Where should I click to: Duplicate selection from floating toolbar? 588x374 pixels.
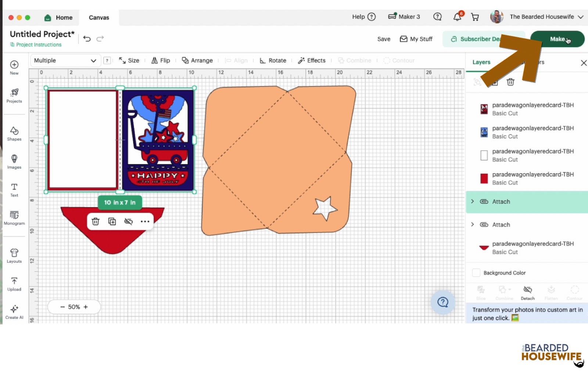tap(112, 221)
